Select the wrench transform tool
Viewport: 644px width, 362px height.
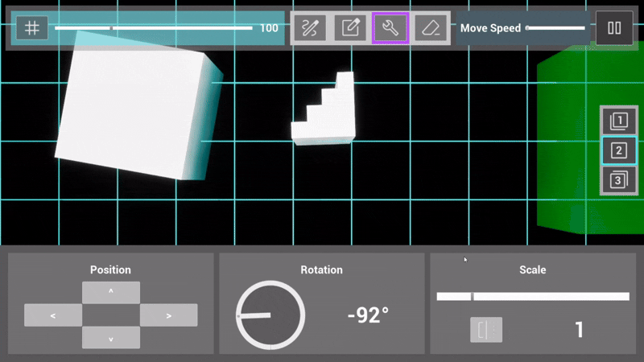[x=390, y=28]
